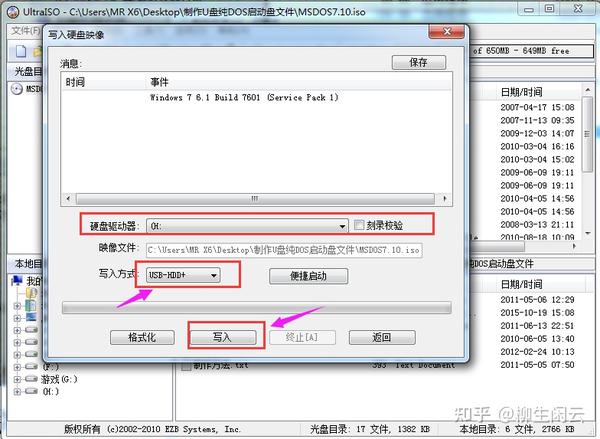Click the 映像文件 path field
This screenshot has width=600, height=439.
(284, 250)
